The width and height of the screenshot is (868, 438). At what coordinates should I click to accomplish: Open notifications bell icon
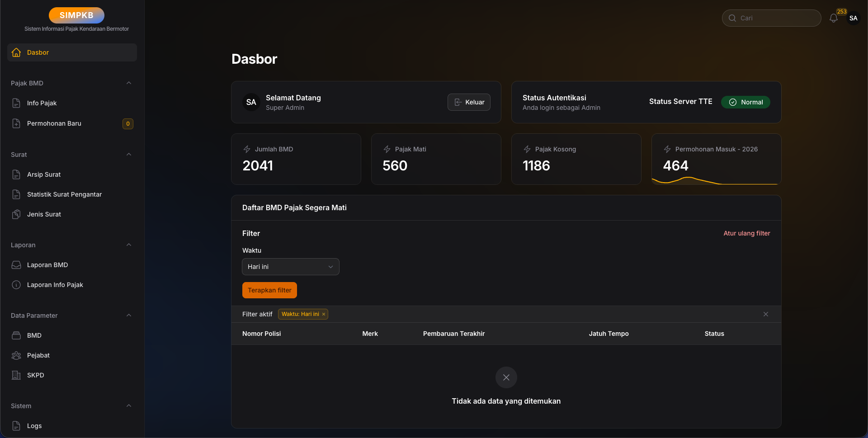[834, 18]
